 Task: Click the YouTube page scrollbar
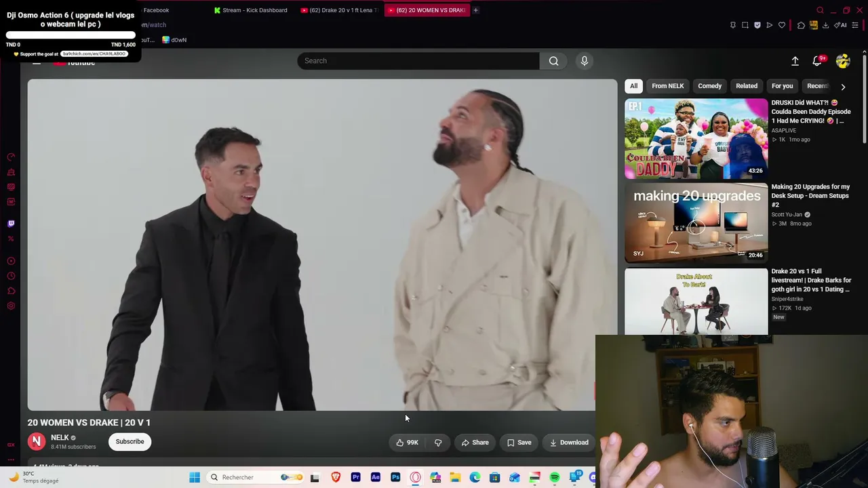[865, 98]
